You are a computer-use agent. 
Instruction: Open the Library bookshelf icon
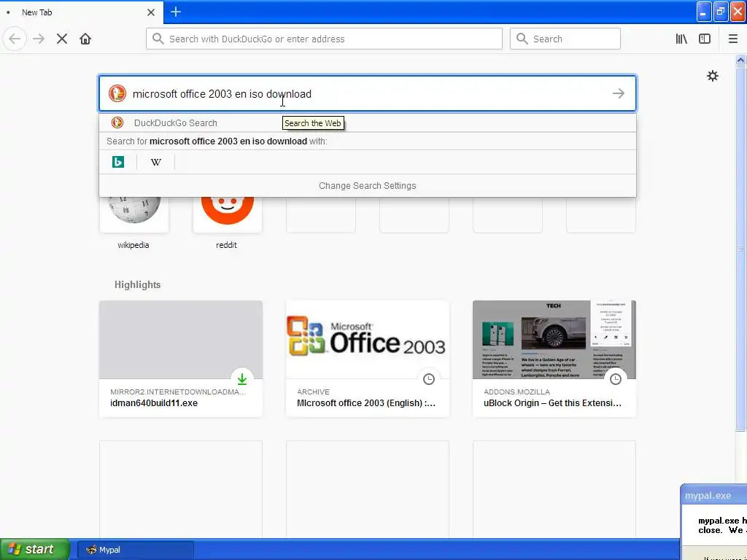[x=681, y=39]
